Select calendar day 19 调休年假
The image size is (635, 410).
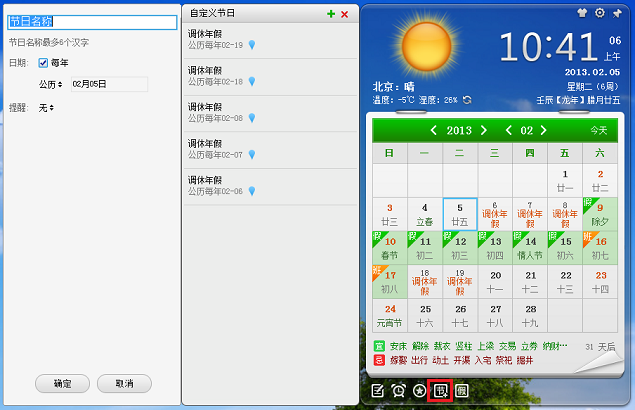tap(460, 282)
